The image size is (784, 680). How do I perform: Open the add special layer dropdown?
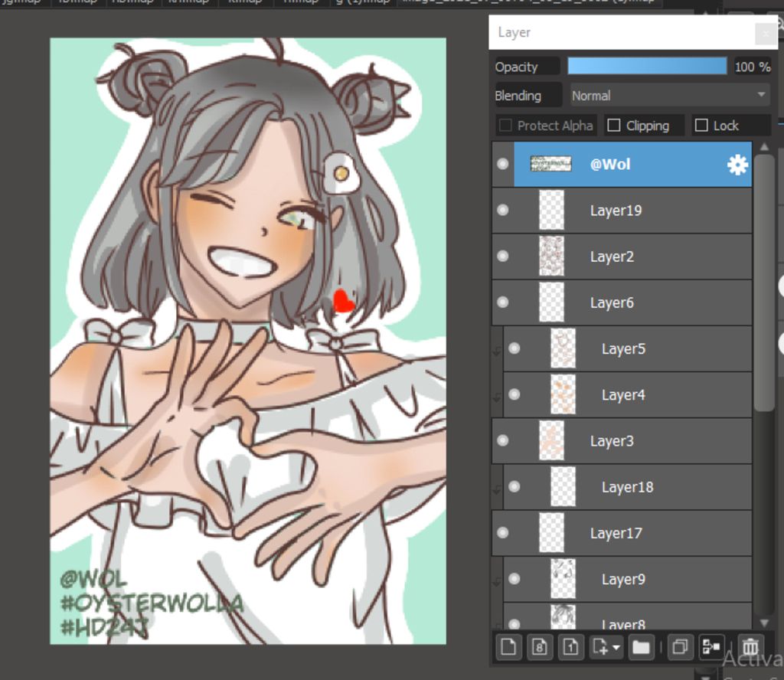click(x=606, y=648)
